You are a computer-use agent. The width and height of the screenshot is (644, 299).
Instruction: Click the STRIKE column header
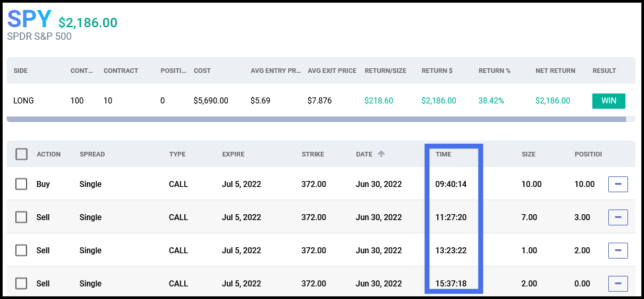pos(313,154)
